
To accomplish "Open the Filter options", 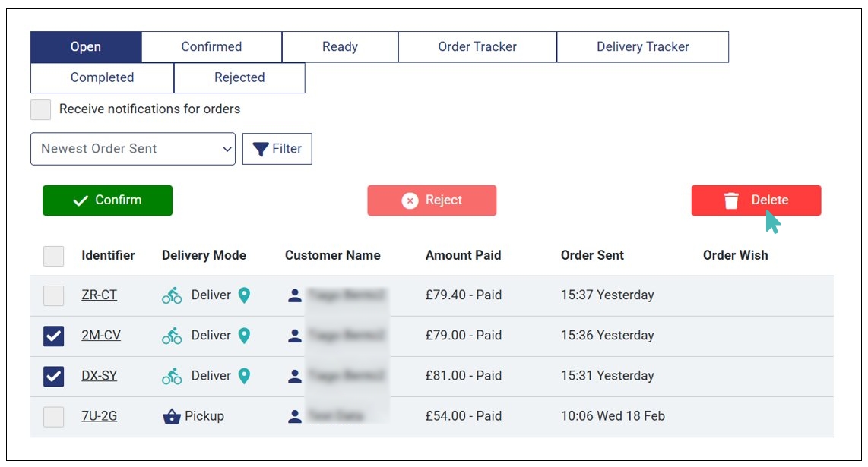I will (x=277, y=149).
